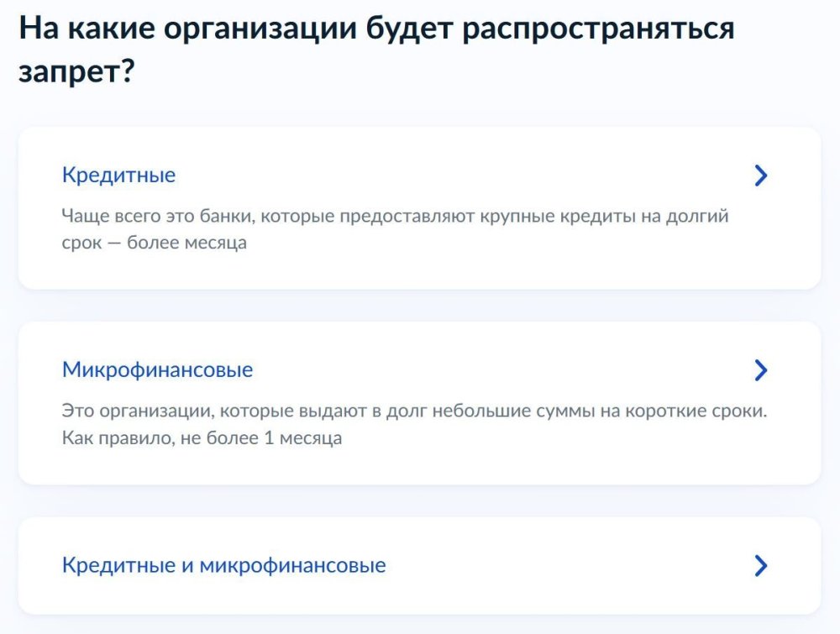Select the Кредитные option title

[x=118, y=176]
